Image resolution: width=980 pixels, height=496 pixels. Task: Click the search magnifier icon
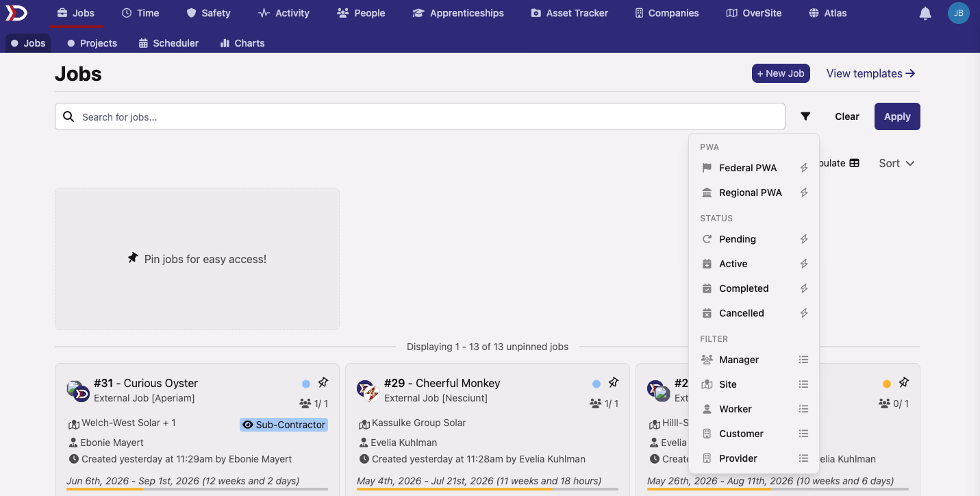(68, 116)
